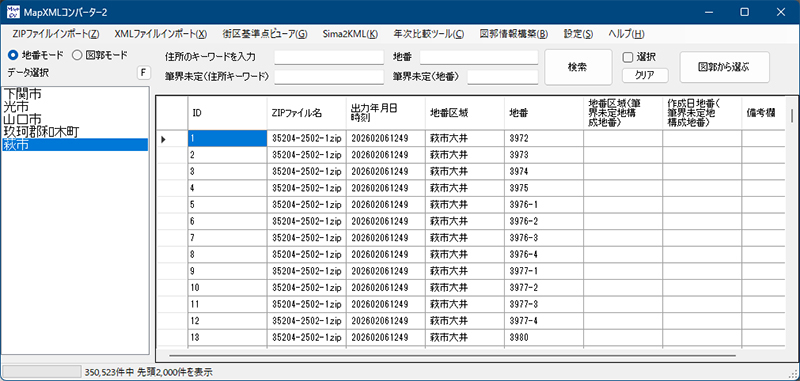This screenshot has width=800, height=381.
Task: Click ID cell with value 13
Action: (227, 338)
